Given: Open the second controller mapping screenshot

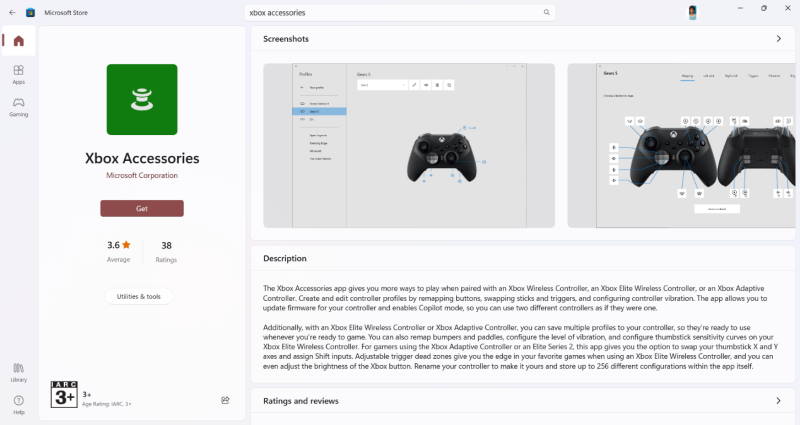Looking at the screenshot, I should (682, 145).
